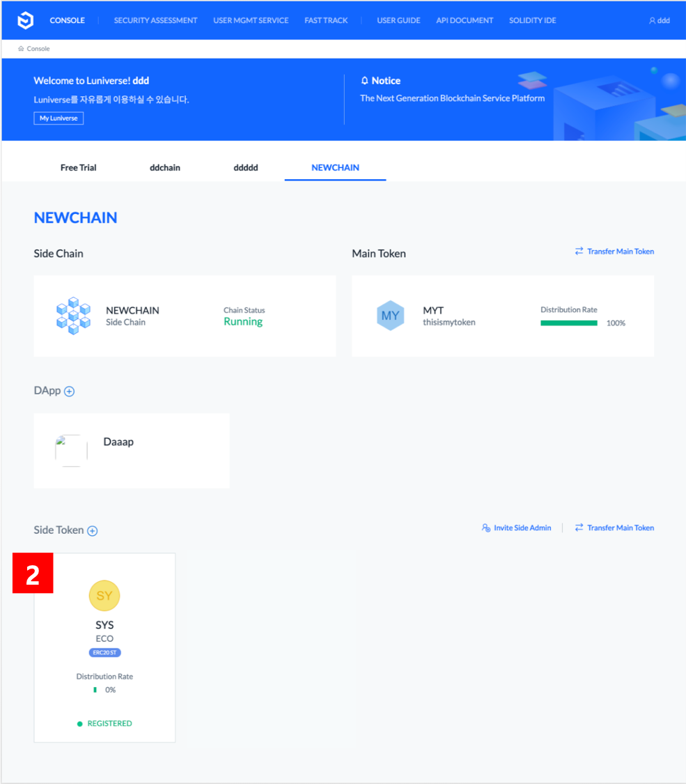Click the SY yellow token icon

click(104, 596)
